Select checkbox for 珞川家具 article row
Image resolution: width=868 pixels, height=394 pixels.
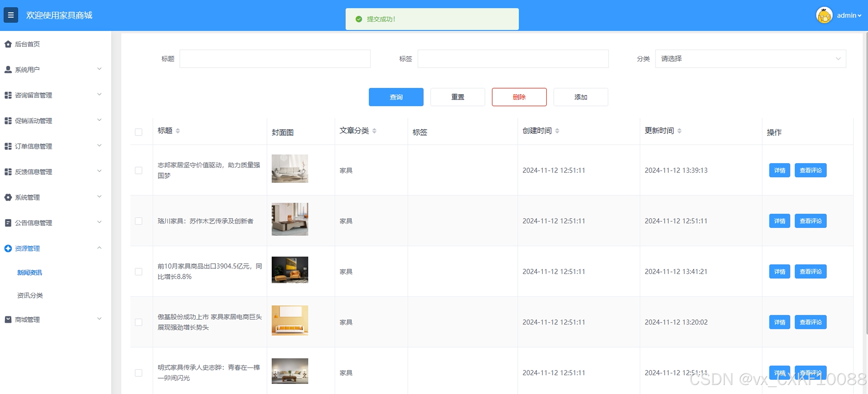coord(138,221)
